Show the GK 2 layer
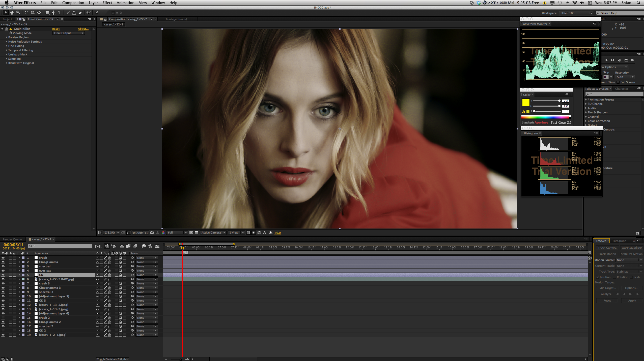 tap(3, 331)
